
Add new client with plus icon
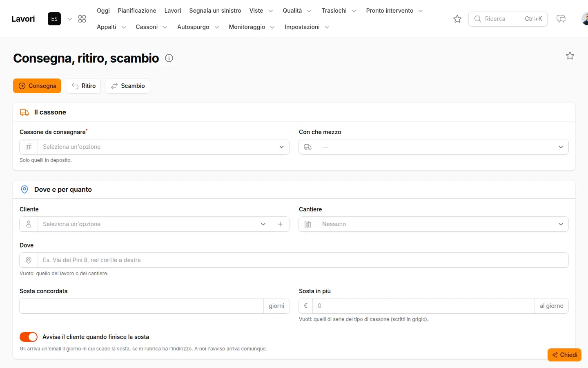pos(280,224)
